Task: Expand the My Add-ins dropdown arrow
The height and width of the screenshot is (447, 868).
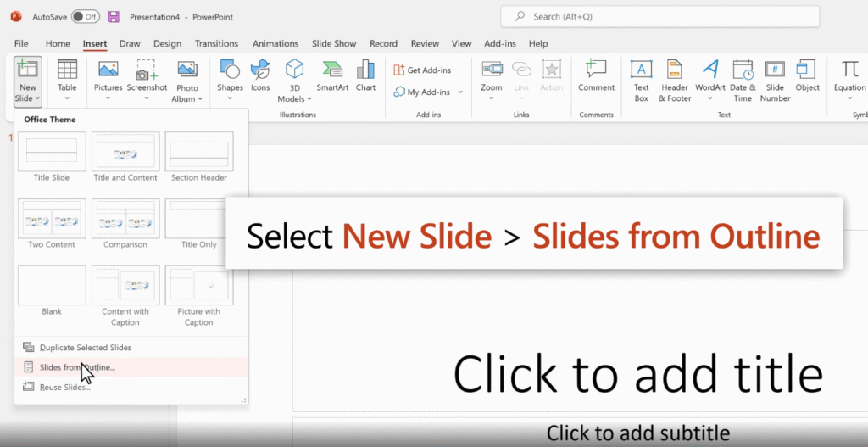Action: pos(460,92)
